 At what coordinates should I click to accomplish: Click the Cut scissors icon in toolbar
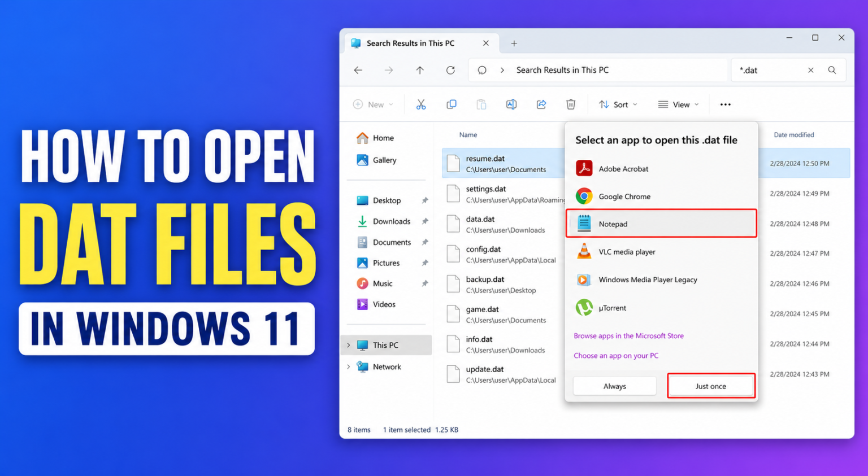[x=421, y=104]
